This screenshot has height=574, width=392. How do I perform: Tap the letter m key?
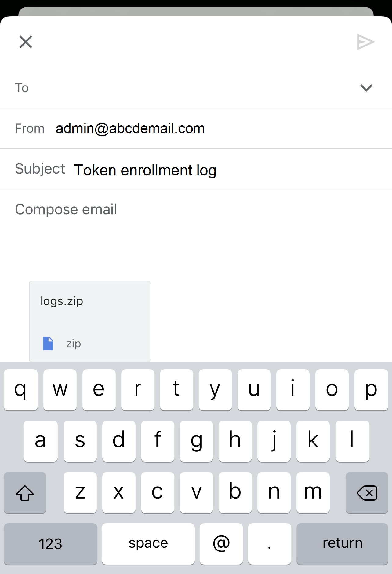click(x=313, y=492)
